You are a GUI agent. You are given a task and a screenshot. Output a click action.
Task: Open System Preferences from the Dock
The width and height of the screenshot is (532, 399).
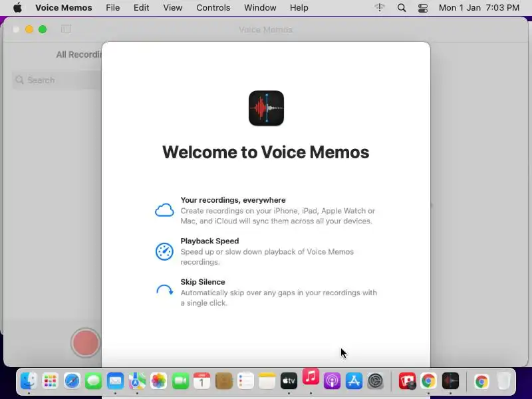(376, 381)
